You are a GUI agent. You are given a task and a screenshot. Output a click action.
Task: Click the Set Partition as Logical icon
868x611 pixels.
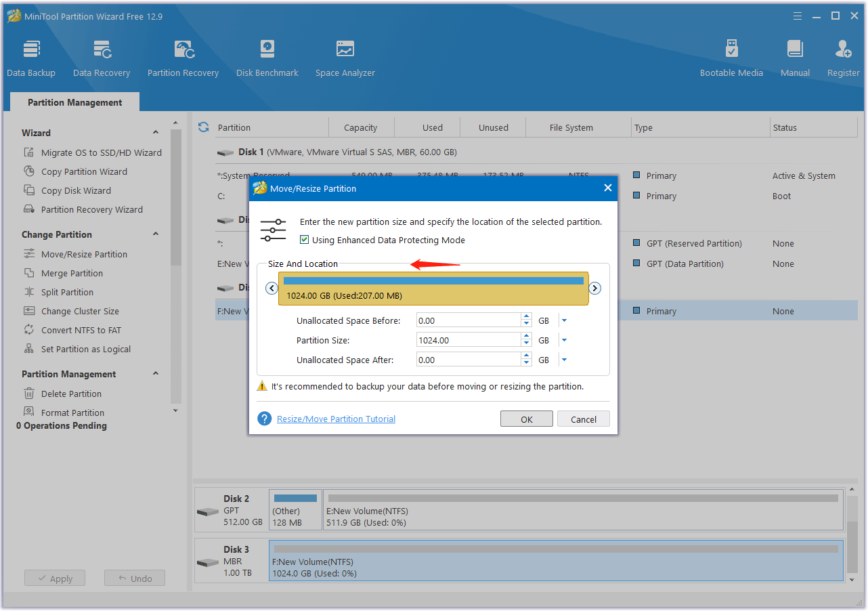[29, 349]
